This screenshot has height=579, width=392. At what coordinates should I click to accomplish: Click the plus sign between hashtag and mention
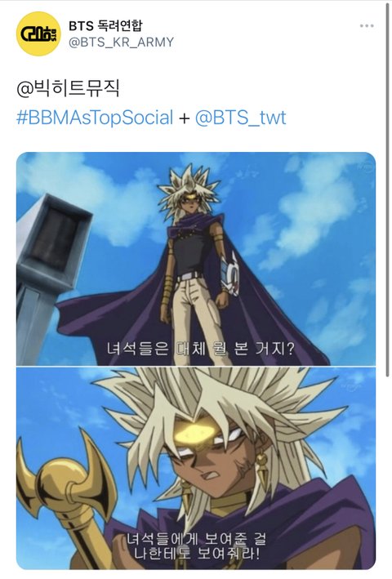[184, 118]
